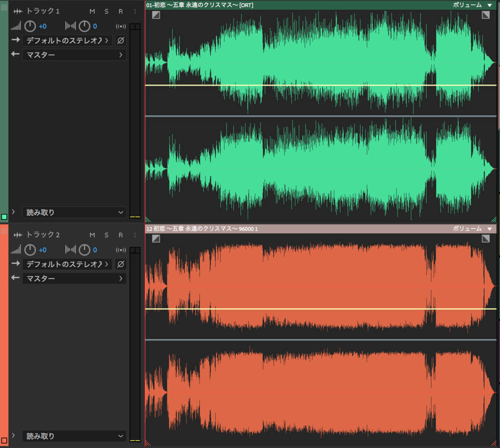Invert polarity on Track 2 input

tap(121, 264)
